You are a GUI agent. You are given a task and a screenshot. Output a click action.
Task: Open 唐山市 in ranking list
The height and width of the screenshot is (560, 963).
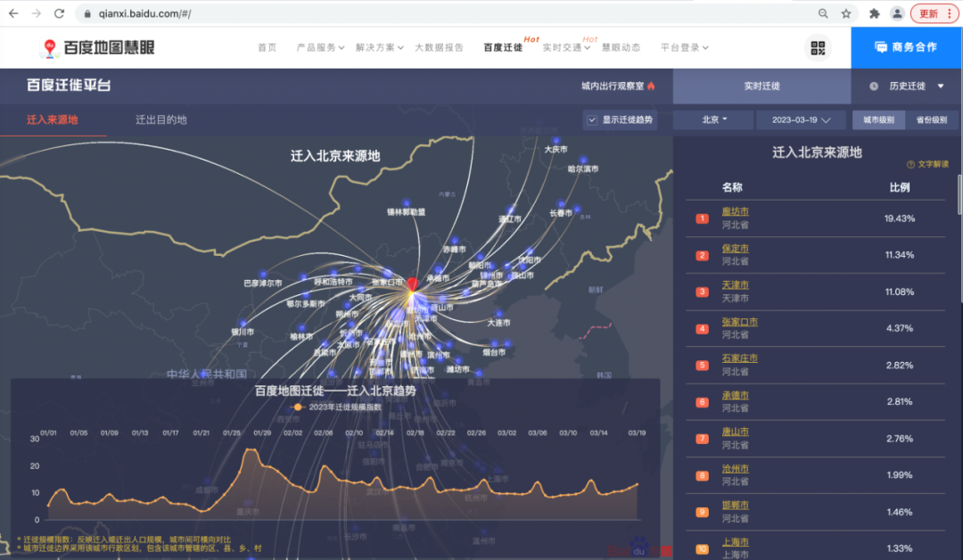point(735,432)
